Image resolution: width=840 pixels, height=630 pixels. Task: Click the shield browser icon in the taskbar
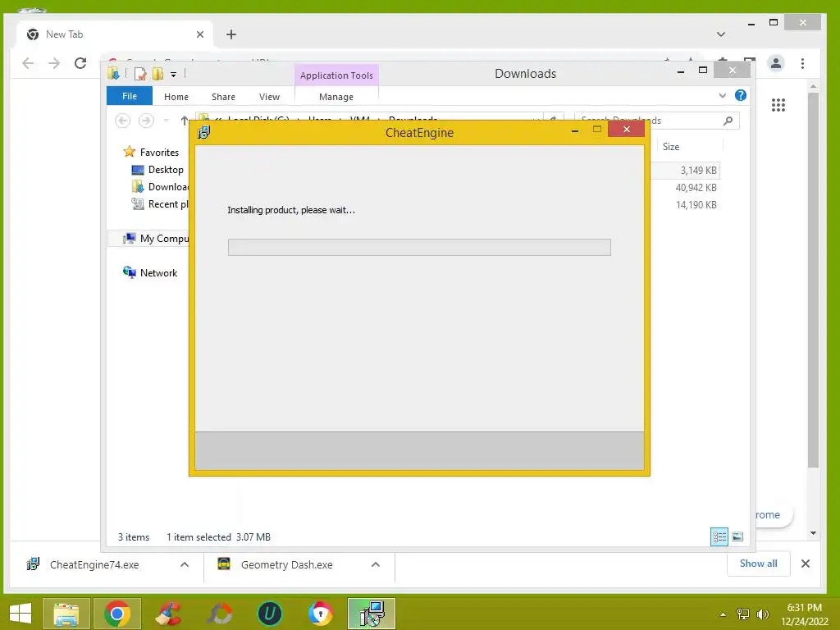321,614
